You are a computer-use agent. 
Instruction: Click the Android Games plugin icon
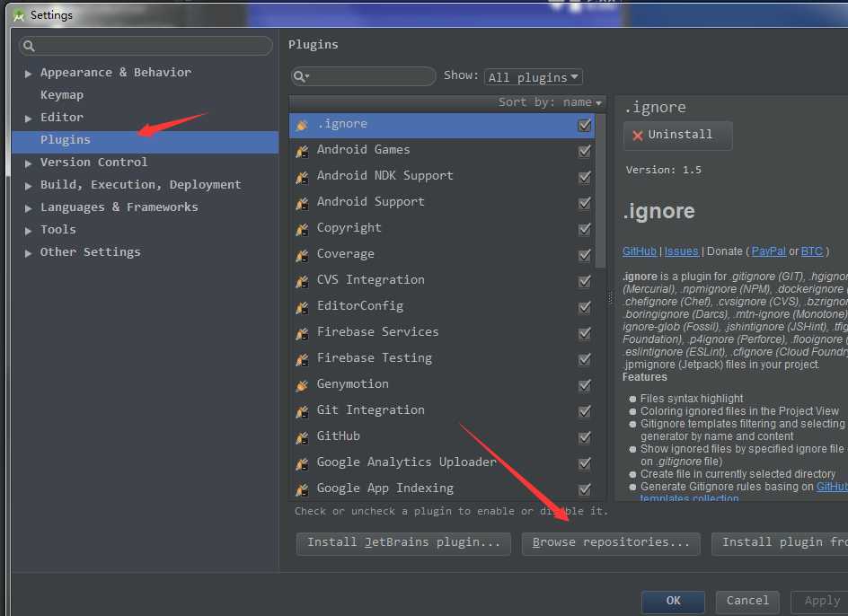pyautogui.click(x=302, y=151)
